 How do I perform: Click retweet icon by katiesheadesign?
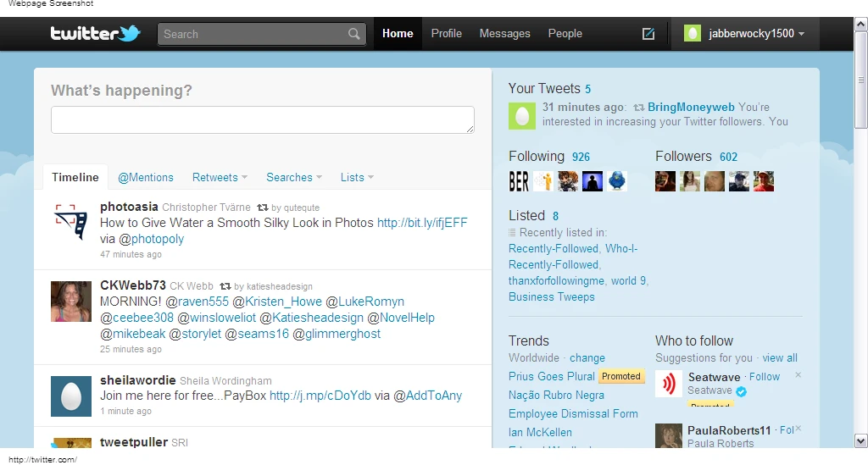point(225,285)
